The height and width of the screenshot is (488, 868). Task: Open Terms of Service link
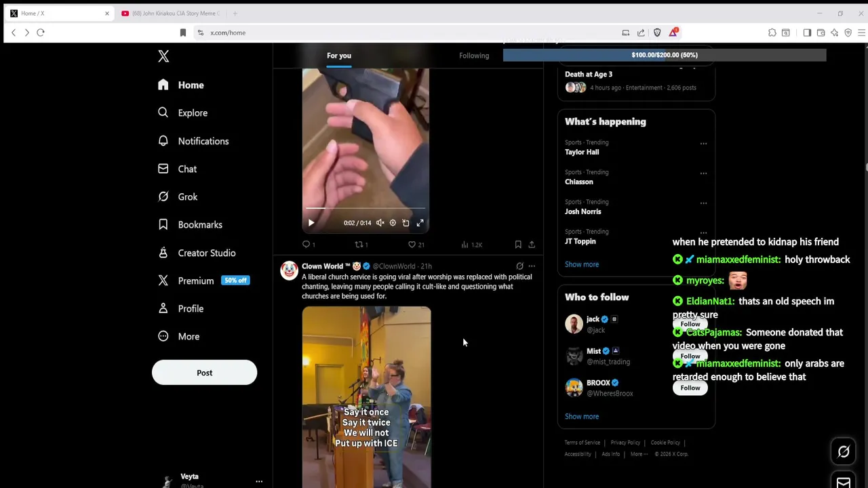pos(582,443)
